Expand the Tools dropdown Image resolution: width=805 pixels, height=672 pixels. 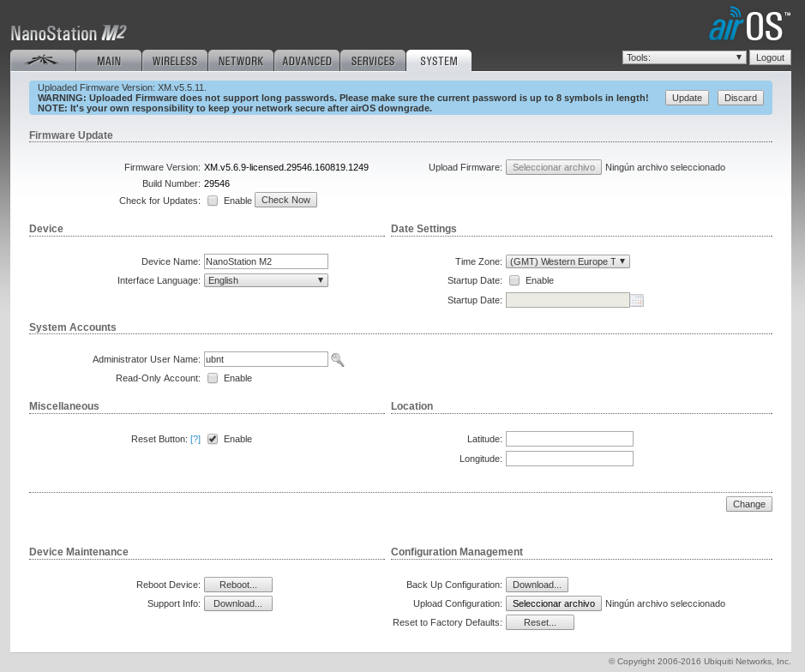coord(684,57)
